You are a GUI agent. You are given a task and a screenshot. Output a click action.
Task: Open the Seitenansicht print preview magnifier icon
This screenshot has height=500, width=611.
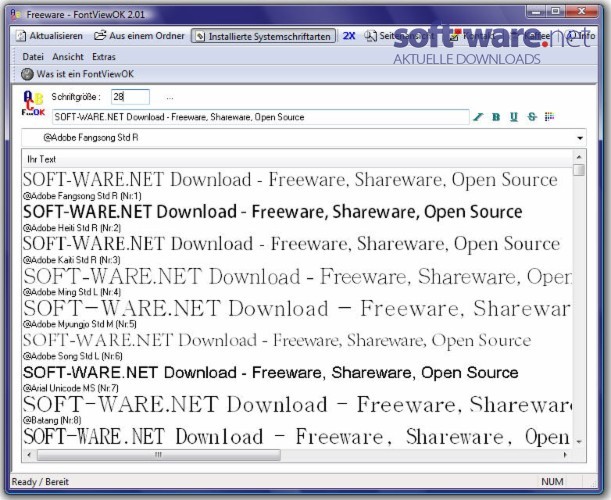tap(370, 36)
